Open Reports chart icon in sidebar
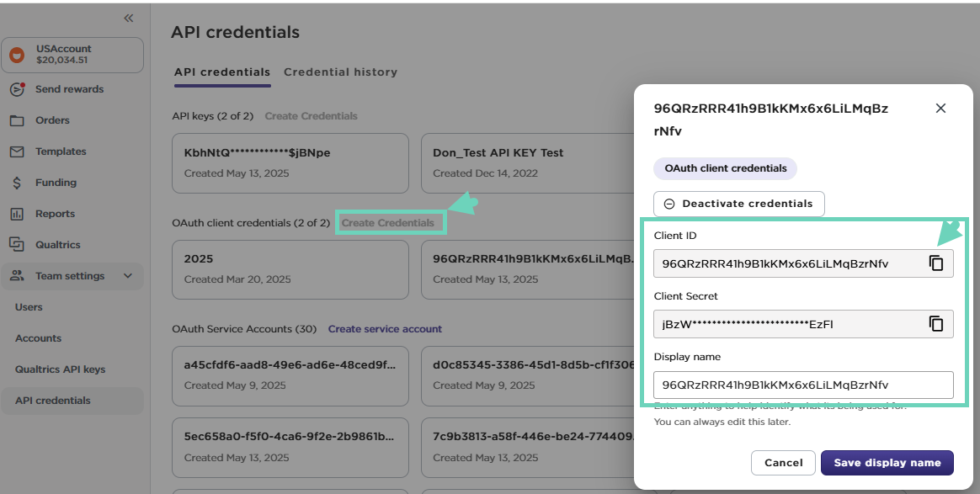Screen dimensions: 980x494 click(x=17, y=214)
